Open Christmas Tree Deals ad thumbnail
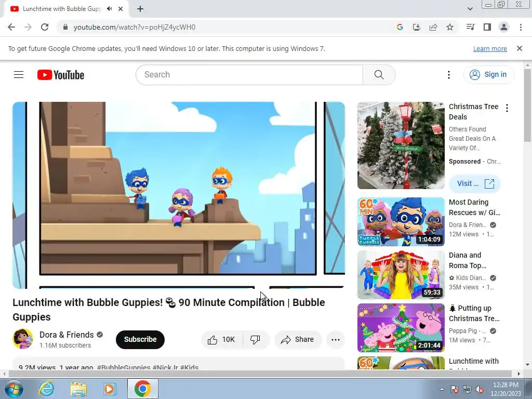The width and height of the screenshot is (532, 399). pos(401,145)
